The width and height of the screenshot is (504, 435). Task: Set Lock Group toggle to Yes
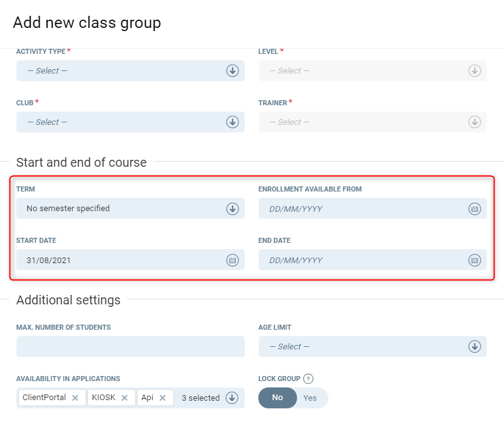click(310, 398)
